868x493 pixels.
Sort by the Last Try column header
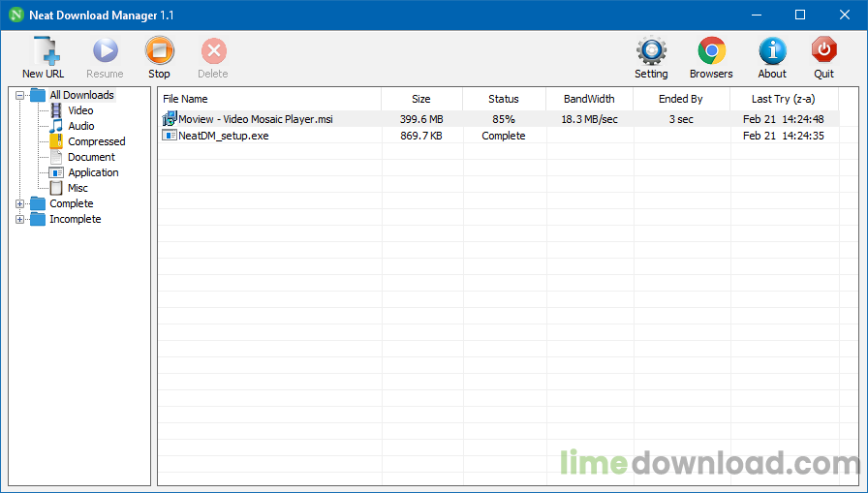pos(784,99)
